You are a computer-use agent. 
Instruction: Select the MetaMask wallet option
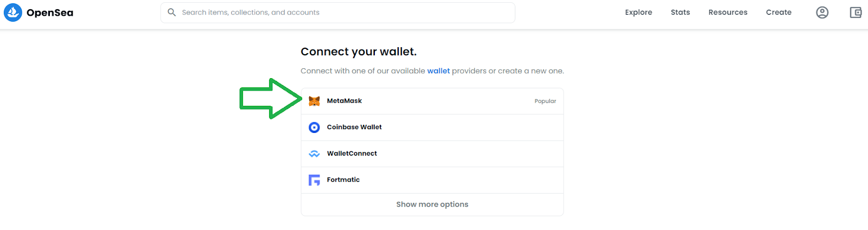pos(432,101)
